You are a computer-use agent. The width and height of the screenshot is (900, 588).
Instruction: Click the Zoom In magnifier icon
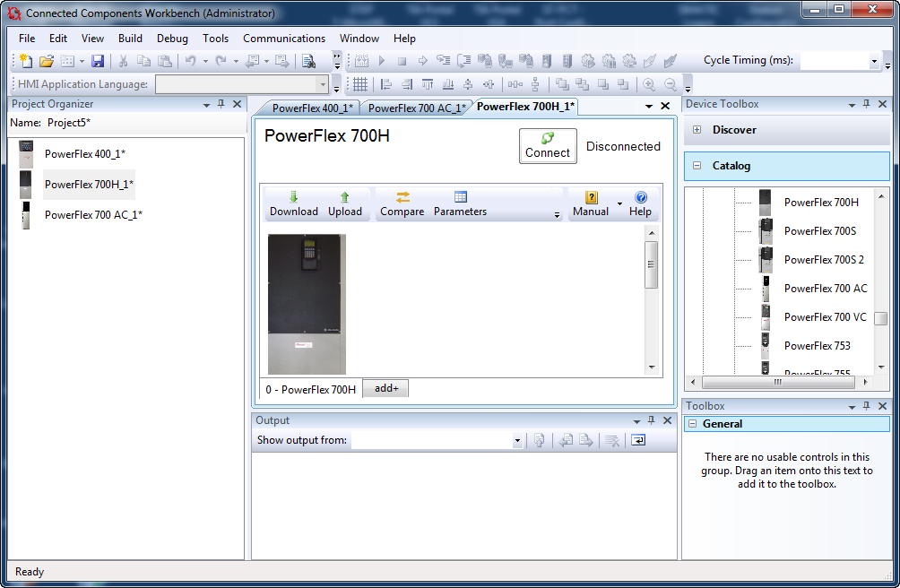coord(649,85)
